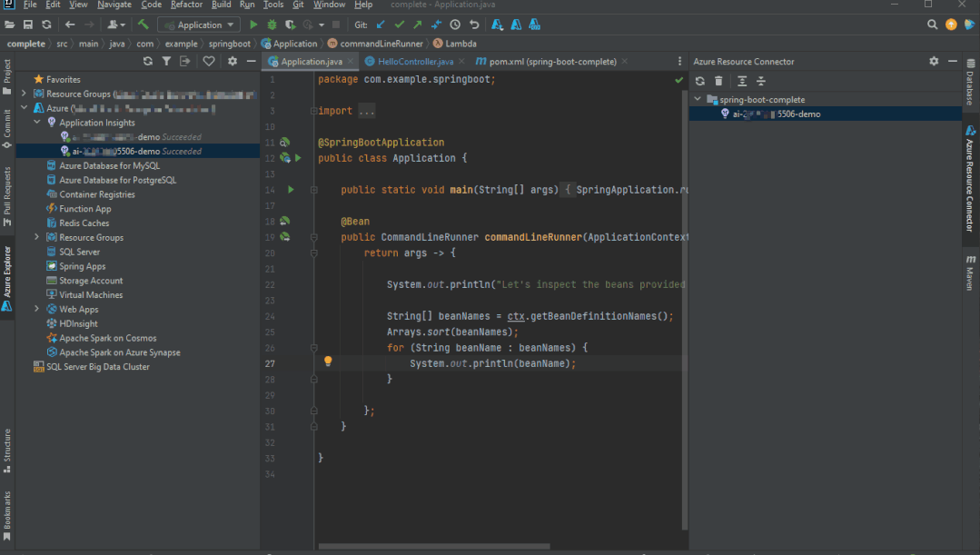The width and height of the screenshot is (980, 555).
Task: Open the Tools menu
Action: point(273,5)
